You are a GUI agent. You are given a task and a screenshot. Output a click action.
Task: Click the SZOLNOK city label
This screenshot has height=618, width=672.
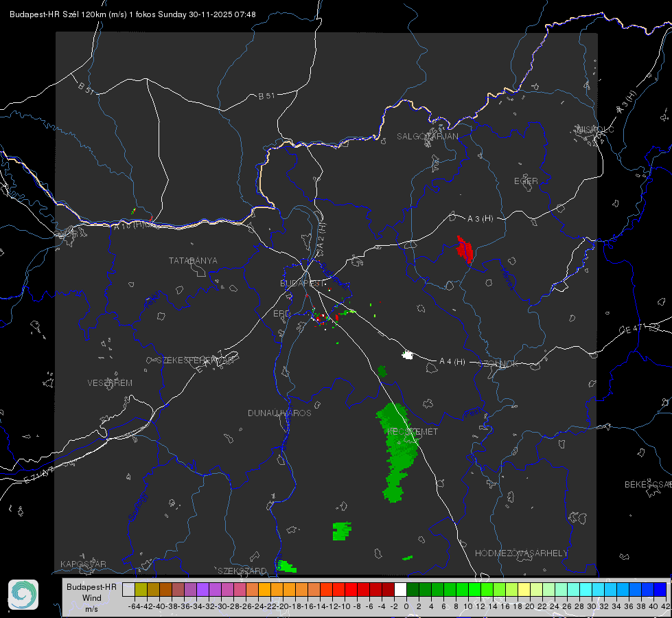pos(498,364)
